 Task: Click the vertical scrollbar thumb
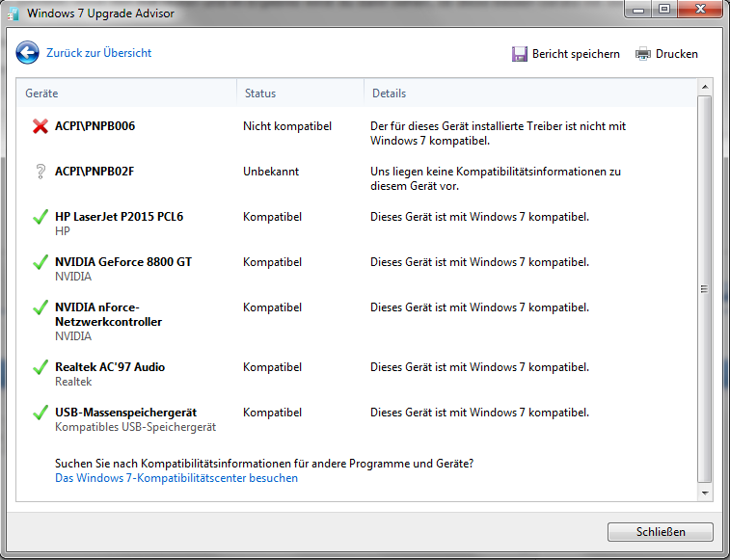click(x=705, y=289)
